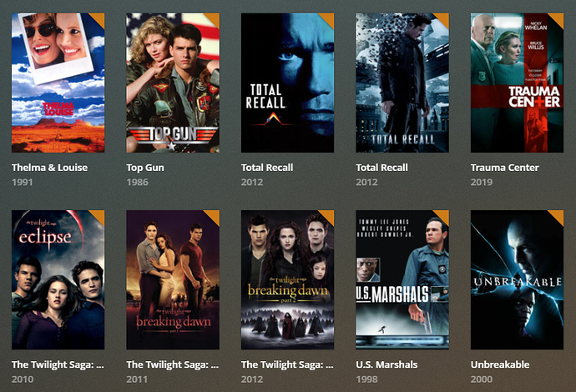Click the orange corner badge on Thelma & Louise

tap(99, 18)
